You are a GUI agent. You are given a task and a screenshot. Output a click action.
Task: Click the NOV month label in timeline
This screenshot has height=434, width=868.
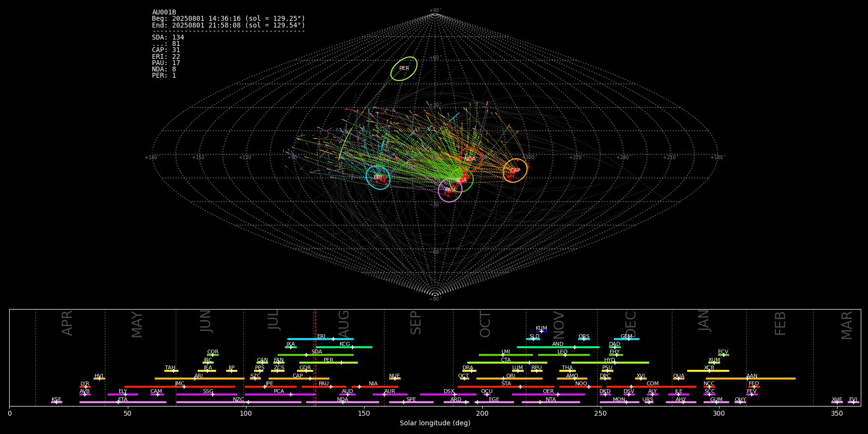click(x=558, y=325)
